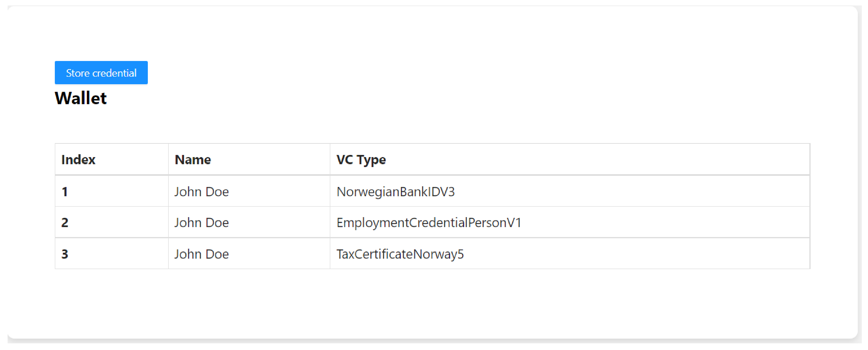
Task: Open the EmploymentCredentialPersonV1 credential
Action: pos(429,223)
